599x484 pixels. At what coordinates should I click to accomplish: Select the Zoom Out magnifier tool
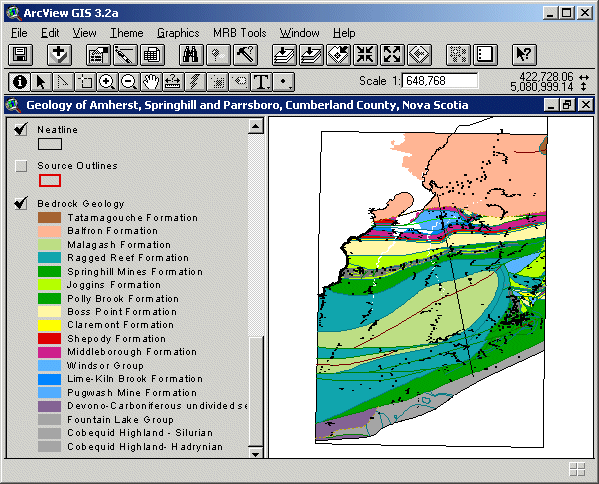click(x=129, y=82)
